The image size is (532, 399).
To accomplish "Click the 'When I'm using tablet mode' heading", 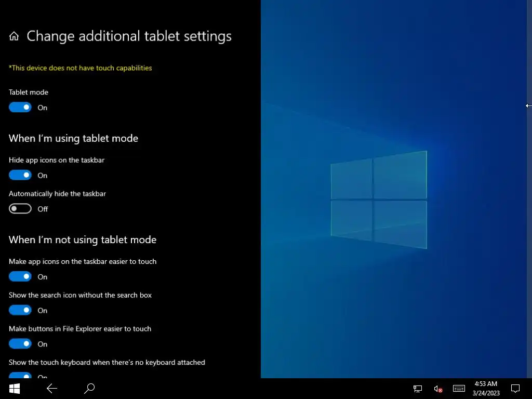I will (x=73, y=138).
